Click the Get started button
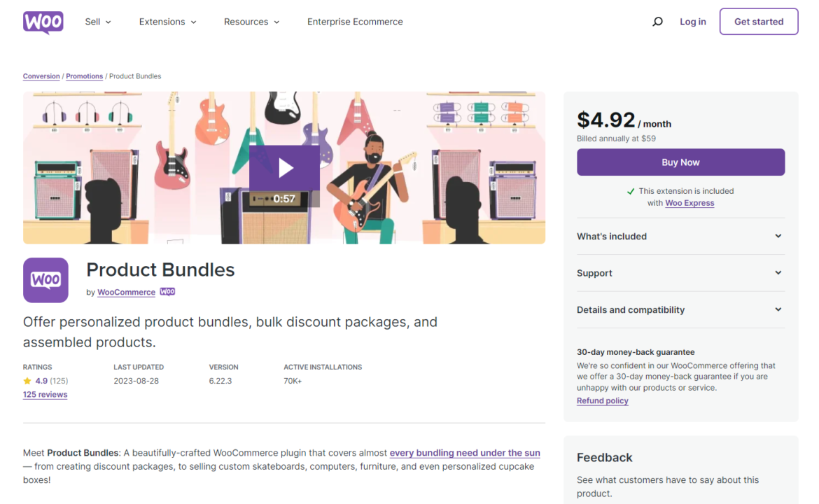This screenshot has width=819, height=504. pos(759,21)
